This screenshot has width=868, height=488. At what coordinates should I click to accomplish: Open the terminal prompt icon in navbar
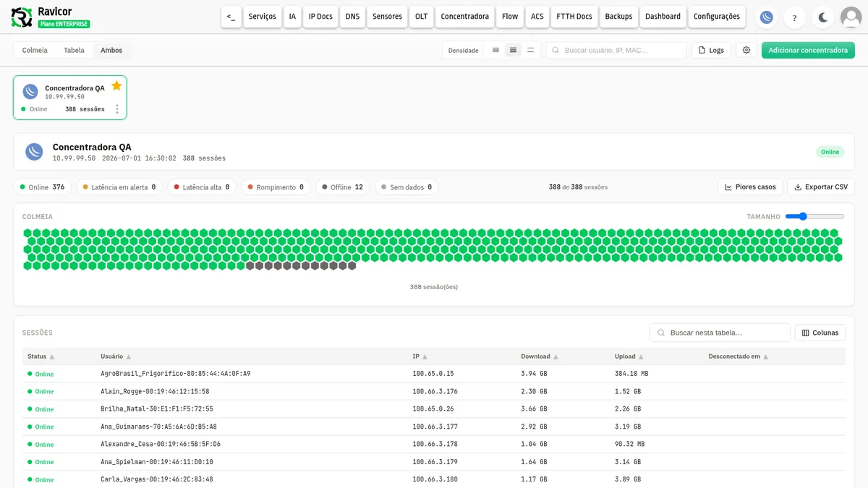click(x=231, y=17)
